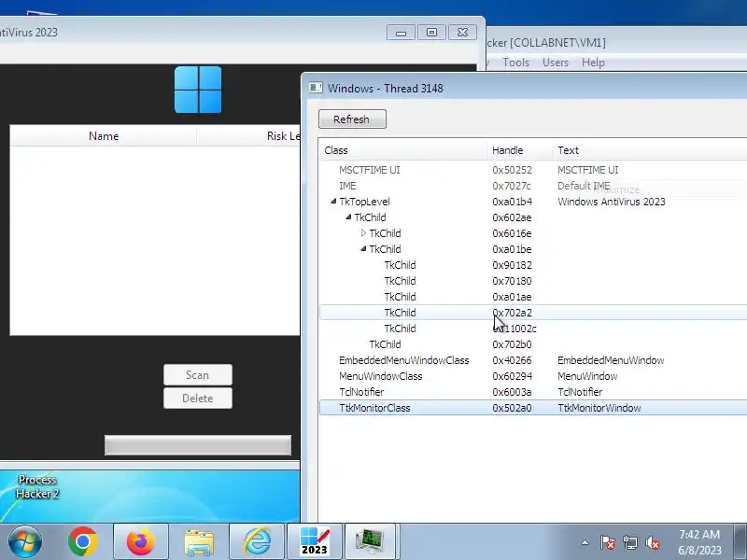747x560 pixels.
Task: Select the TkChild row with handle 0x702b0
Action: [x=533, y=344]
